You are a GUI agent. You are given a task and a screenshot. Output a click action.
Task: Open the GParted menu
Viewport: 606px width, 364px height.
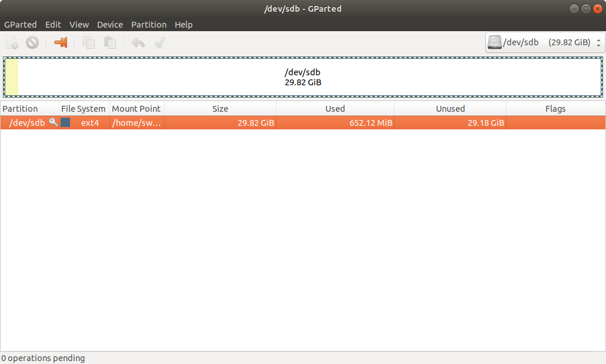point(21,24)
